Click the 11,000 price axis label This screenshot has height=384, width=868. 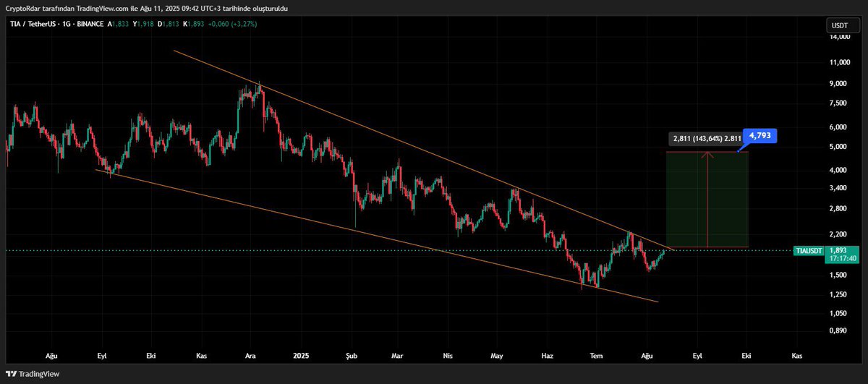click(x=840, y=63)
